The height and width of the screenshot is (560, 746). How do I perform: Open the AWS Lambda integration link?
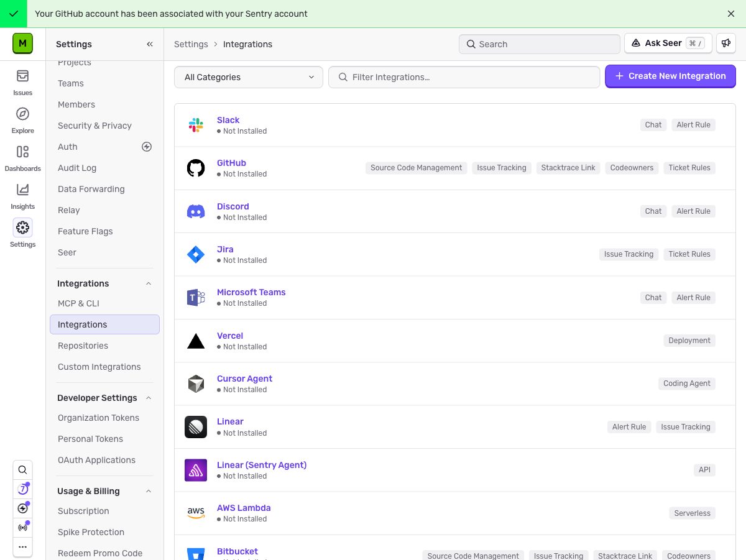point(244,508)
